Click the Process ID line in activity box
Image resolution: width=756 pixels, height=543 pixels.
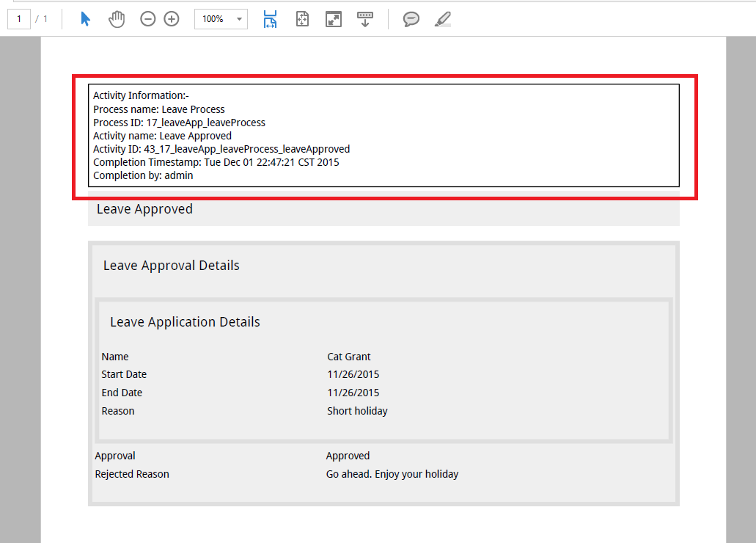click(x=179, y=123)
